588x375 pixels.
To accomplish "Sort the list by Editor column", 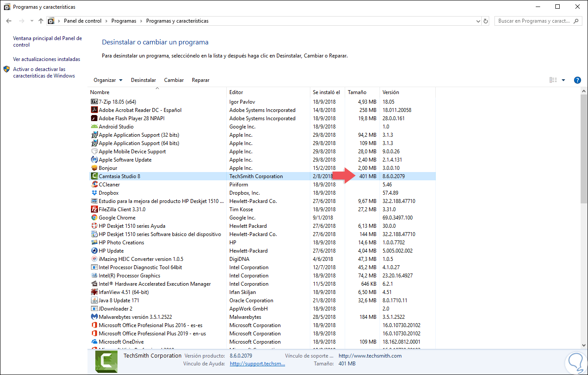I will (268, 92).
